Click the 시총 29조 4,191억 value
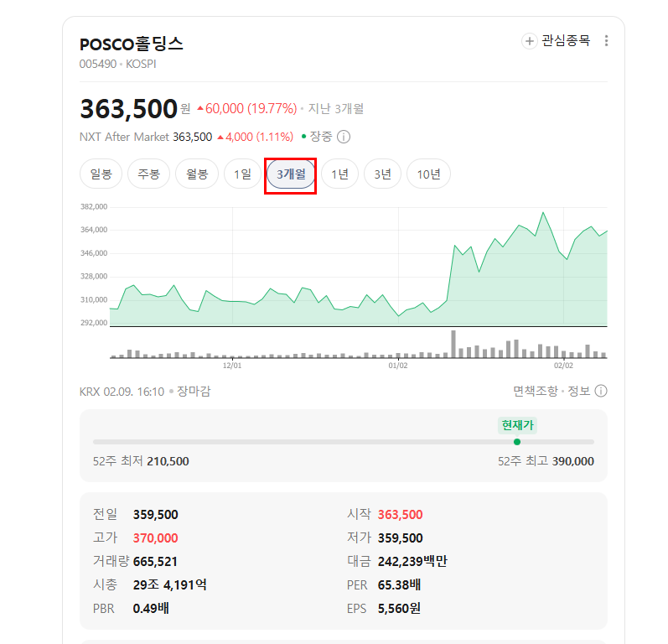This screenshot has width=668, height=644. click(x=170, y=584)
